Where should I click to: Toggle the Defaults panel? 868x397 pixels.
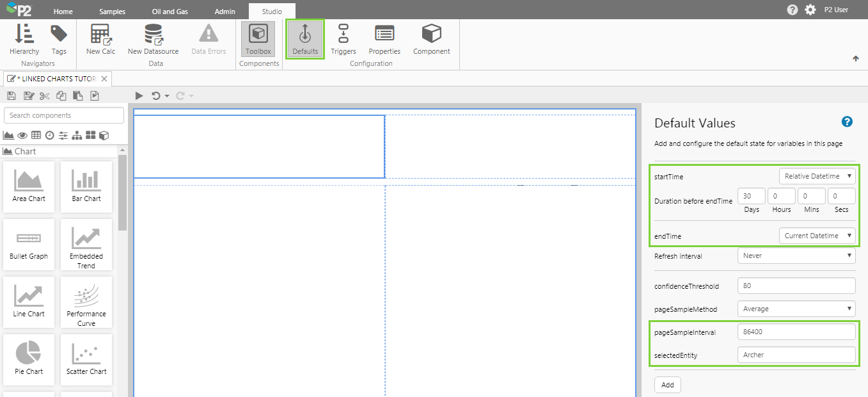tap(305, 39)
